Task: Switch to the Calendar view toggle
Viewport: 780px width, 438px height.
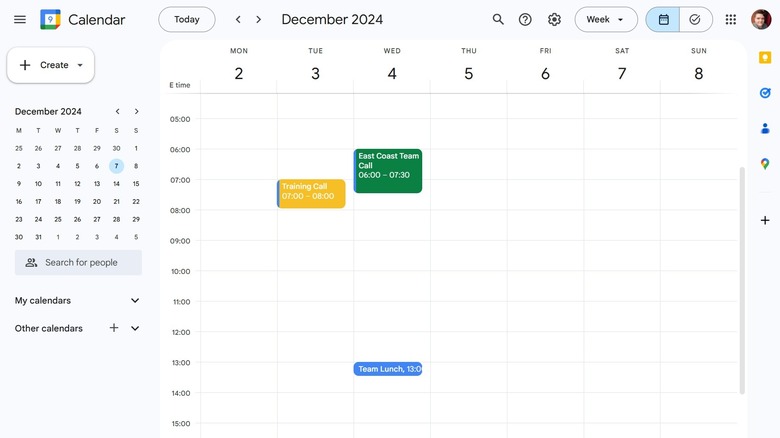Action: tap(663, 19)
